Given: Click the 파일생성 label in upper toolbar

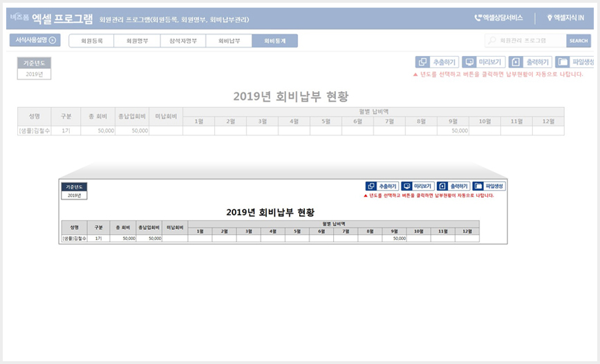Looking at the screenshot, I should click(x=583, y=62).
